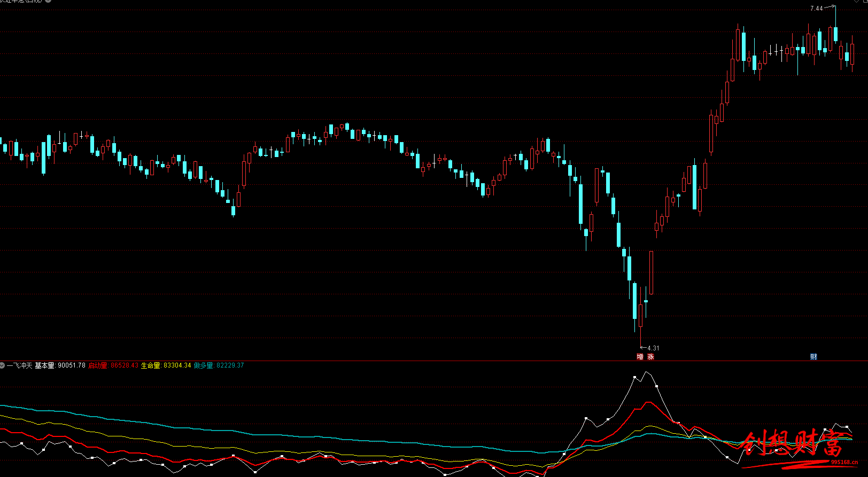Select the cyan 做多量 value 82229.37
Image resolution: width=868 pixels, height=477 pixels.
click(230, 365)
